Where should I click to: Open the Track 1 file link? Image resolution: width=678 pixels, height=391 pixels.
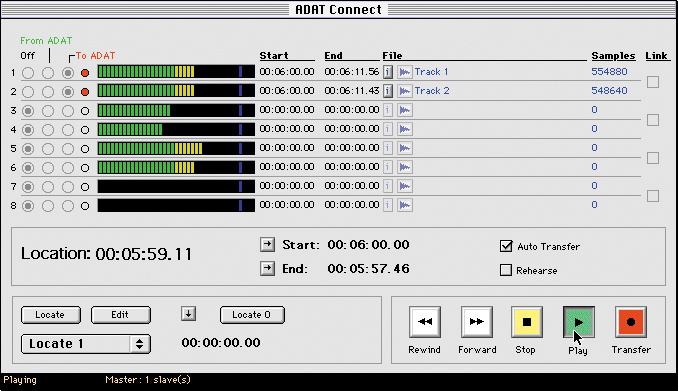pos(432,72)
